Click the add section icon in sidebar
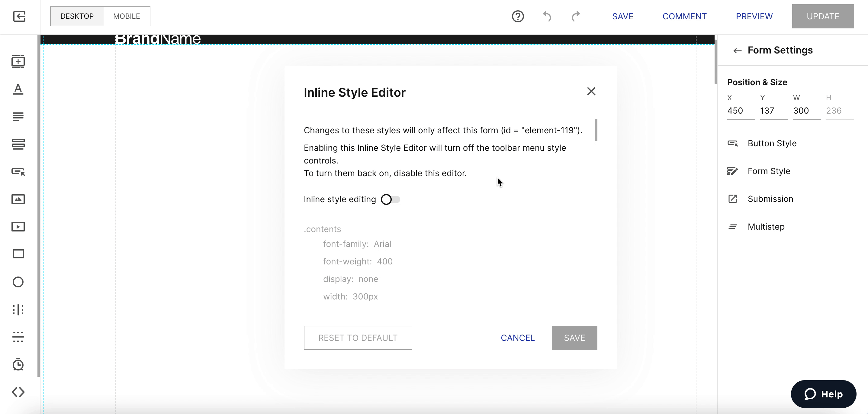This screenshot has height=414, width=868. coord(18,61)
